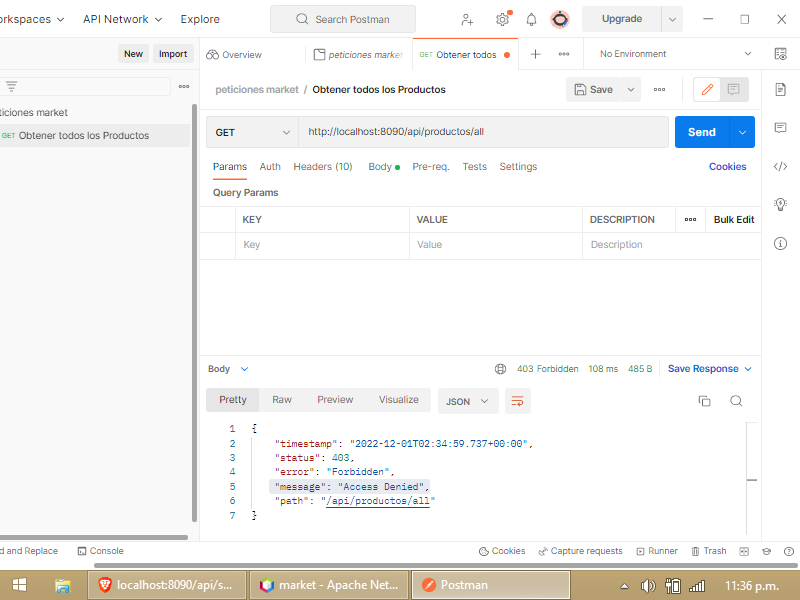The height and width of the screenshot is (600, 800).
Task: Click the network globe icon
Action: (500, 369)
